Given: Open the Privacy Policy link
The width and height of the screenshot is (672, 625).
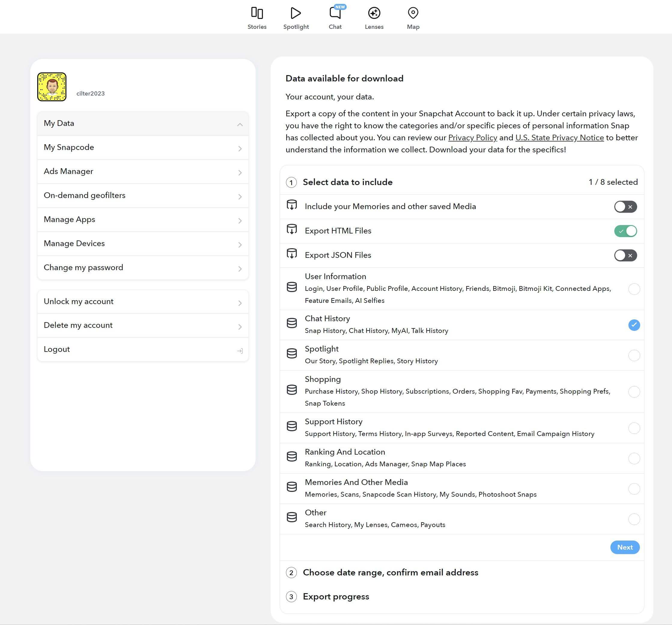Looking at the screenshot, I should tap(472, 138).
